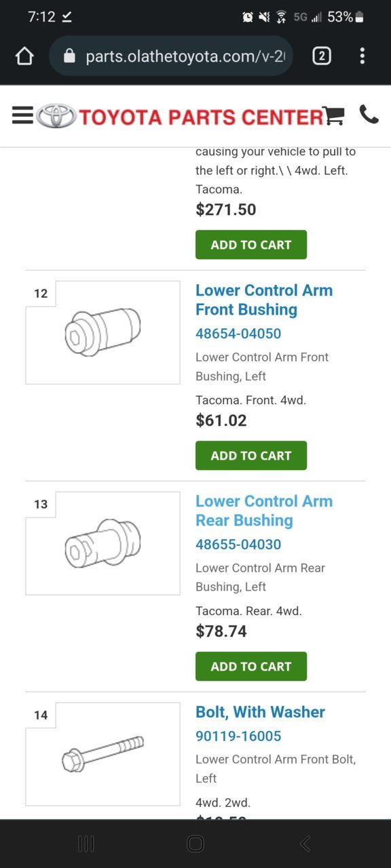
Task: Add Lower Control Arm Front Bushing to cart
Action: (x=251, y=456)
